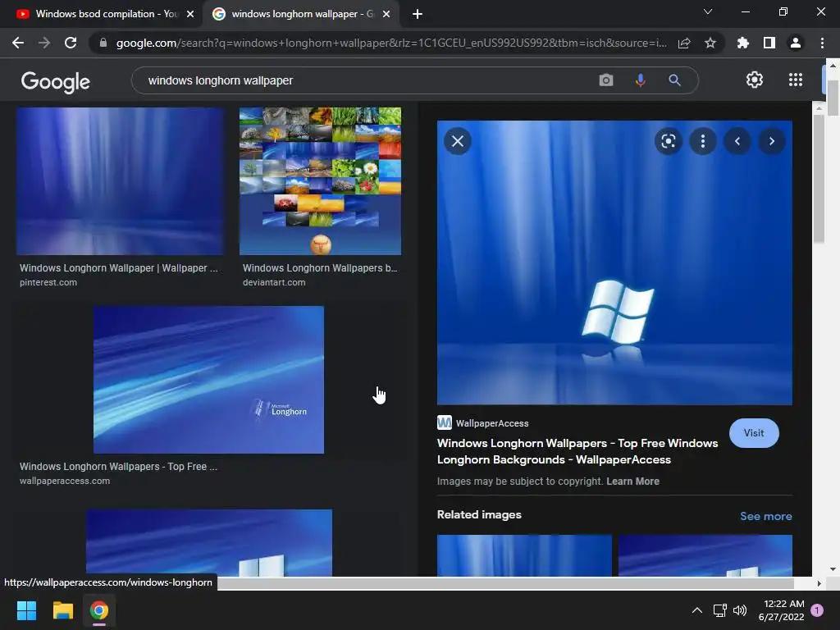Start voice search with microphone
Image resolution: width=840 pixels, height=630 pixels.
pyautogui.click(x=640, y=80)
